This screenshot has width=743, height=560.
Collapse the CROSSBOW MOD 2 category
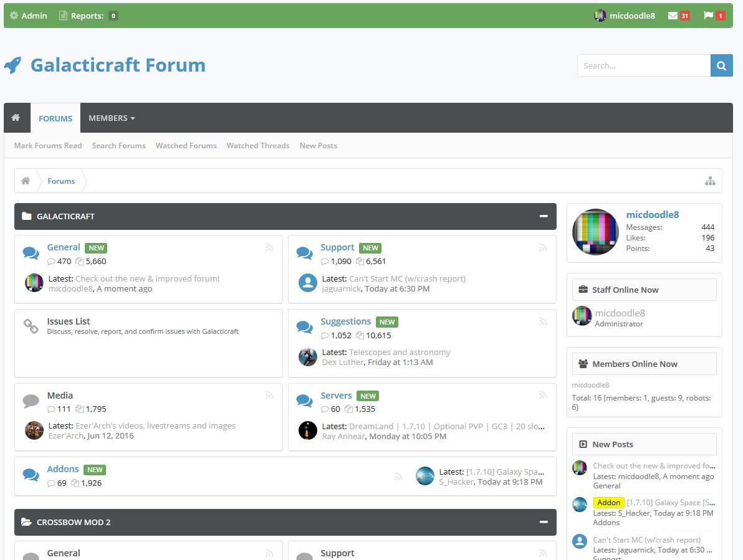(544, 522)
